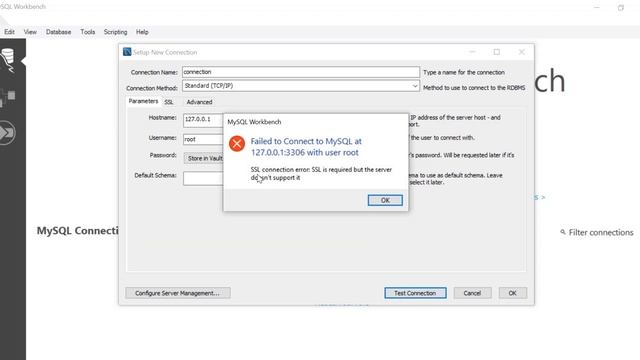
Task: Click the Setup New Connection title icon
Action: pos(127,52)
